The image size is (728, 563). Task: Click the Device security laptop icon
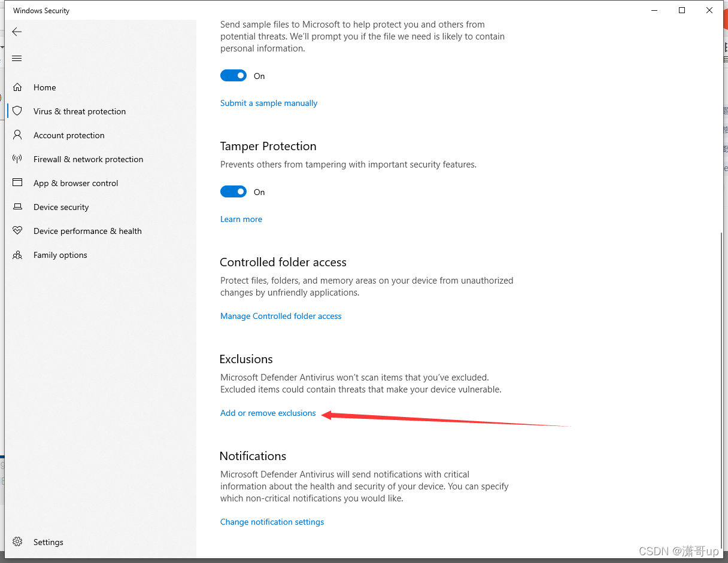click(17, 207)
